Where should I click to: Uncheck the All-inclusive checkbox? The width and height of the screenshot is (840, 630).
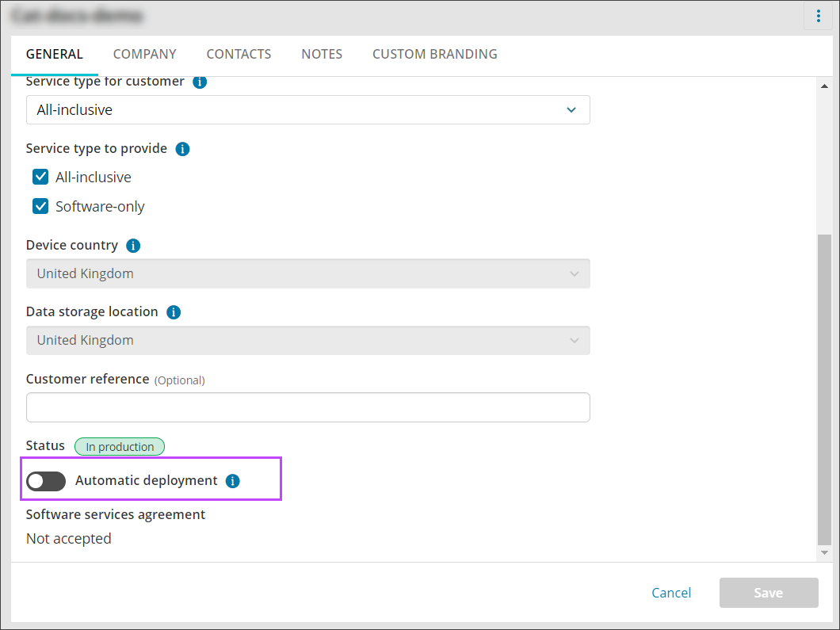click(40, 177)
